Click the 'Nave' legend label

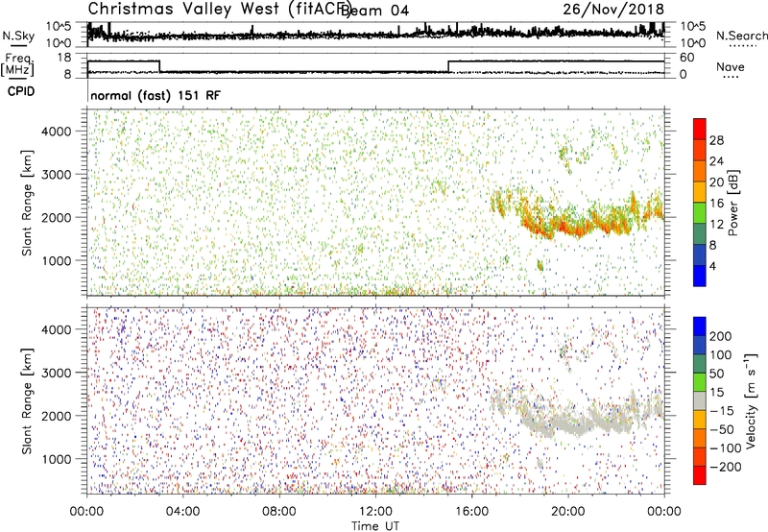pyautogui.click(x=731, y=67)
